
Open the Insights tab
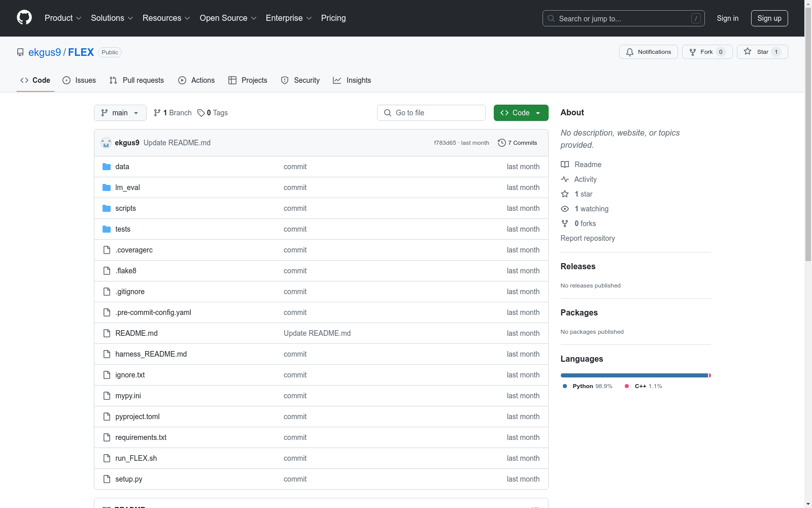(352, 80)
